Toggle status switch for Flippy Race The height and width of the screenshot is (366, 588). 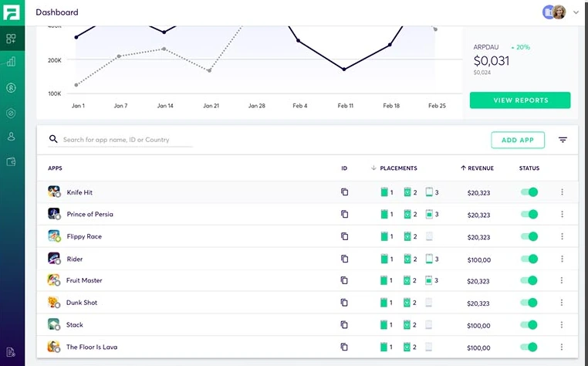click(529, 236)
